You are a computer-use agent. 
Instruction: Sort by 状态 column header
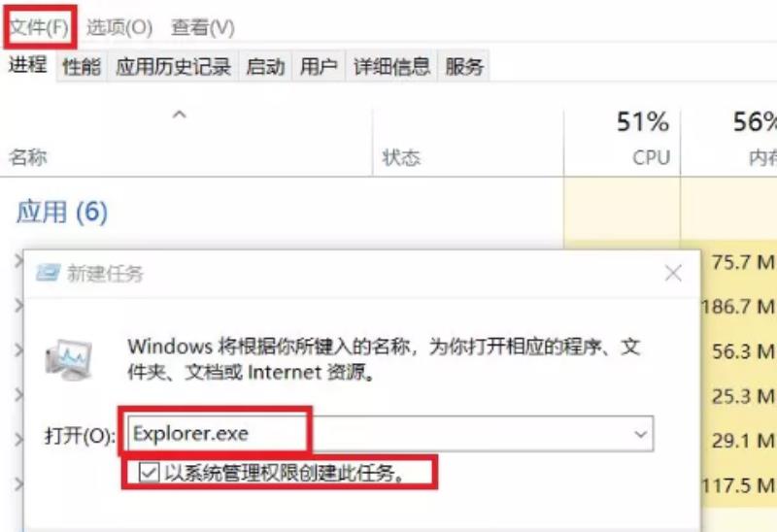[401, 157]
